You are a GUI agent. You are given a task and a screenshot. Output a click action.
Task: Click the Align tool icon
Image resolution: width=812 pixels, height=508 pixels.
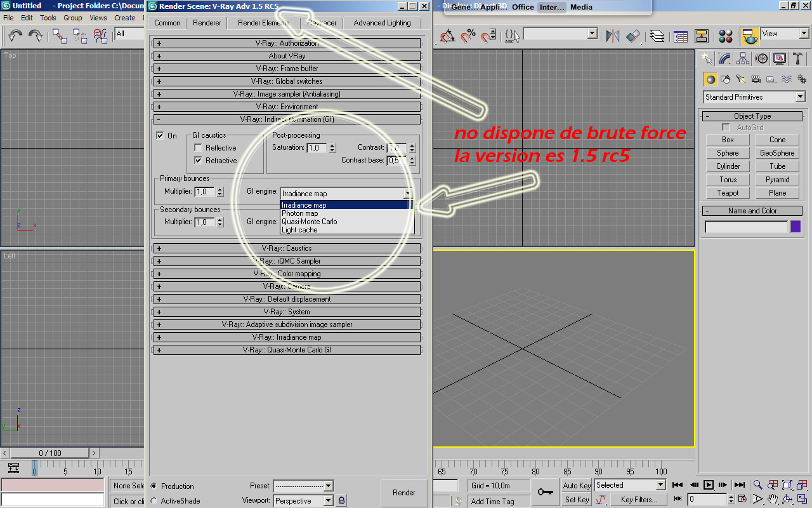pyautogui.click(x=633, y=36)
